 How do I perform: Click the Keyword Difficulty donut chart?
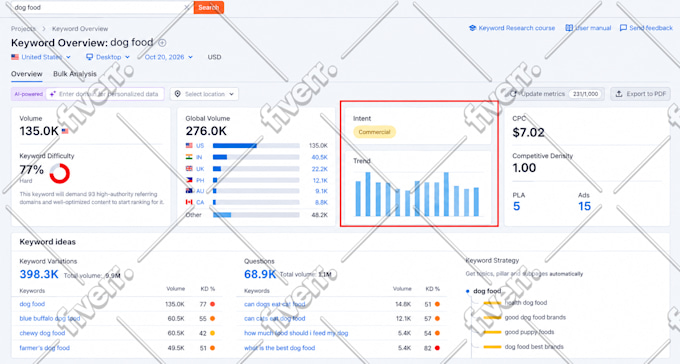[59, 174]
